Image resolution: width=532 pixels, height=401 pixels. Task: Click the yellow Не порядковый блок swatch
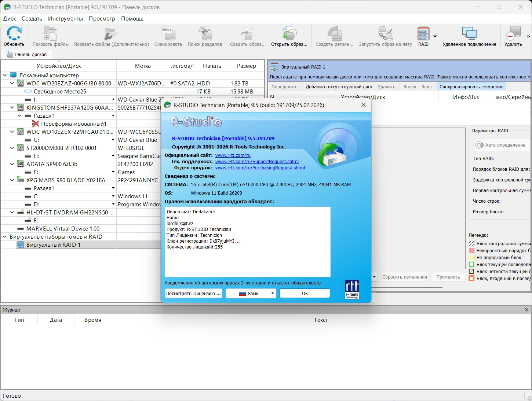pos(472,257)
